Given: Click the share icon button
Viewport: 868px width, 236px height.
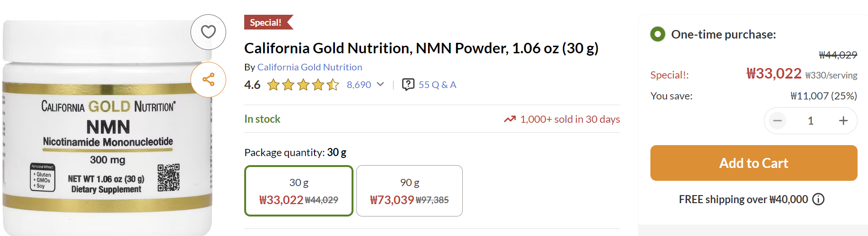Looking at the screenshot, I should tap(208, 79).
